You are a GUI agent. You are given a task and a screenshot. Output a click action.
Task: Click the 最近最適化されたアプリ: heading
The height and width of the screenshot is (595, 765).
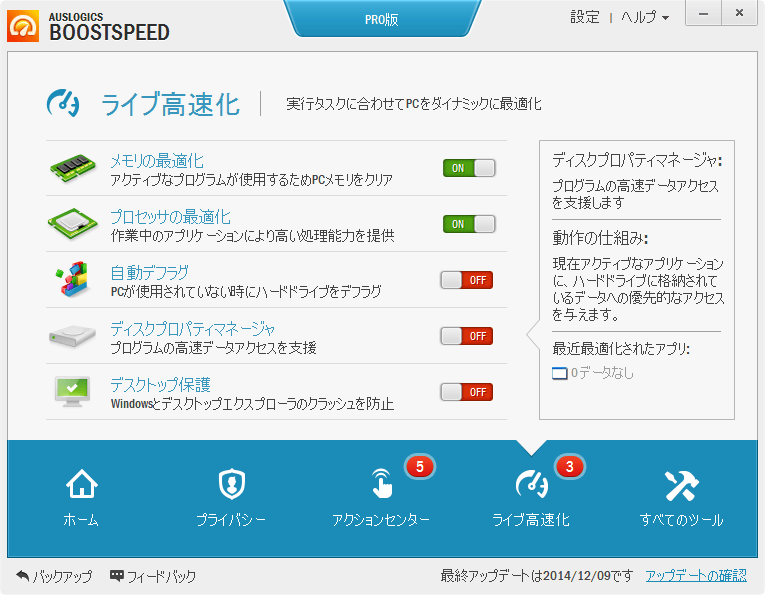coord(621,349)
